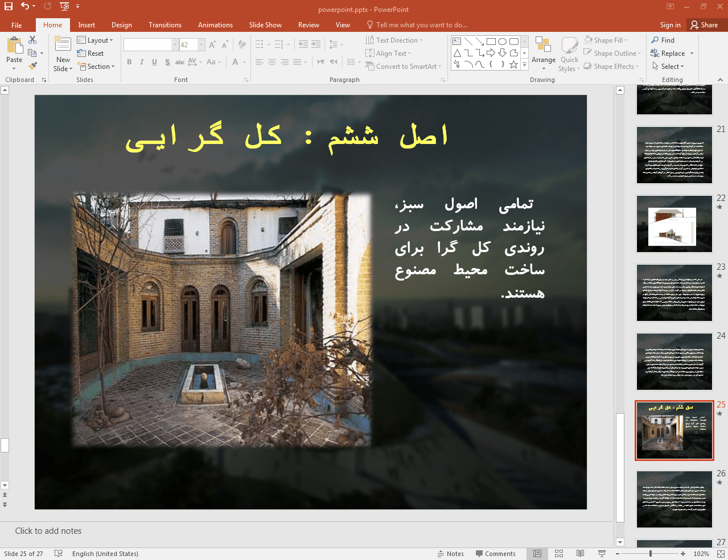
Task: Open the Transitions tab
Action: point(165,25)
